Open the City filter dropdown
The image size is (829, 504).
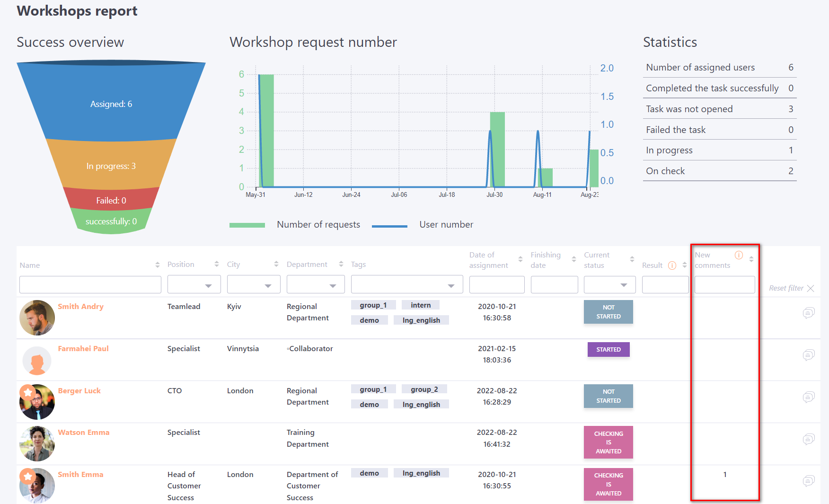pos(254,285)
